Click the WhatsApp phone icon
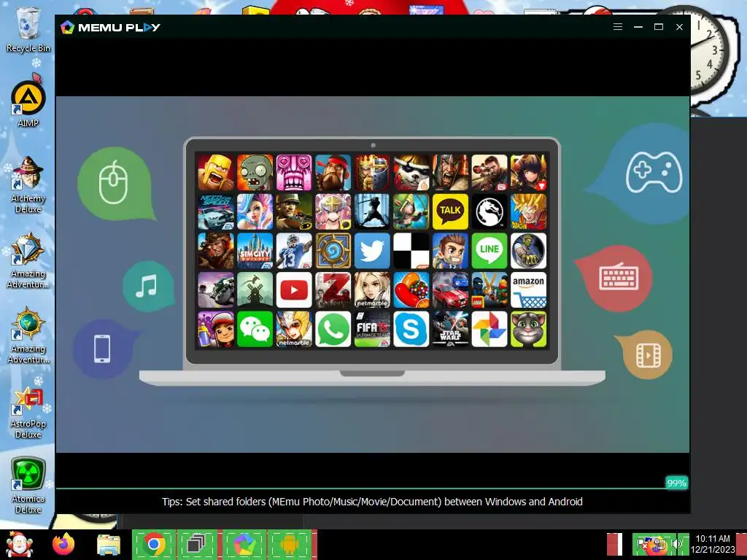The width and height of the screenshot is (747, 560). tap(333, 329)
